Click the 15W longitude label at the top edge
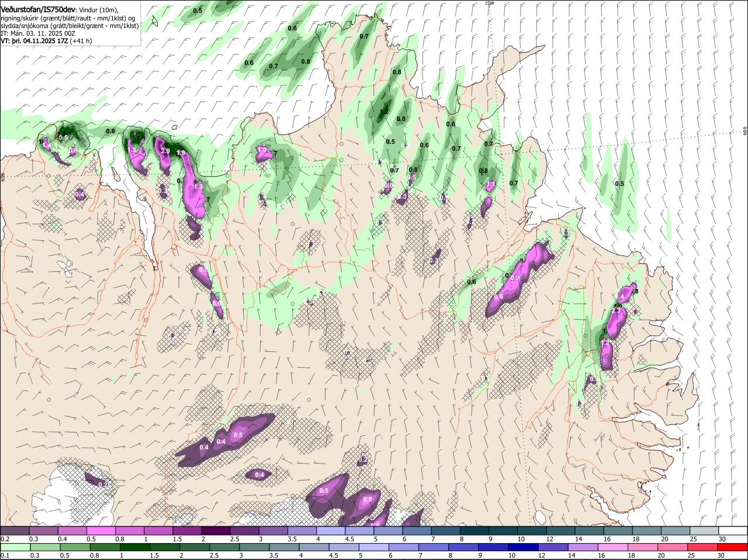The width and height of the screenshot is (748, 560). (x=489, y=3)
